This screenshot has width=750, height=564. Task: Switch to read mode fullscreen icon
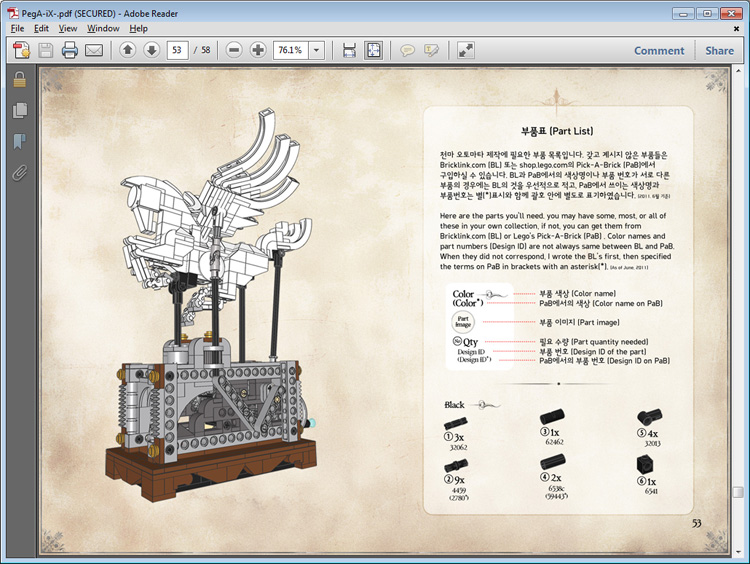pos(466,50)
